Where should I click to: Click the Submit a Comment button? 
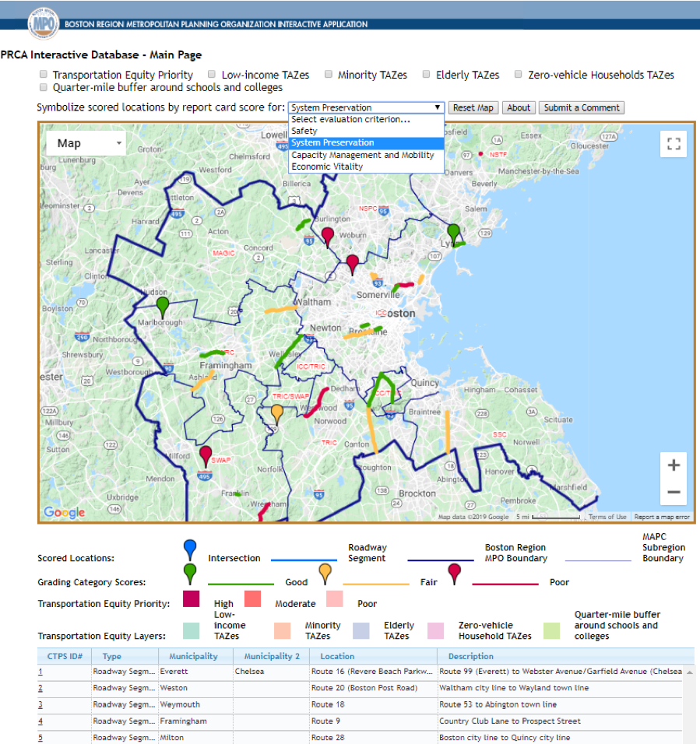(582, 107)
